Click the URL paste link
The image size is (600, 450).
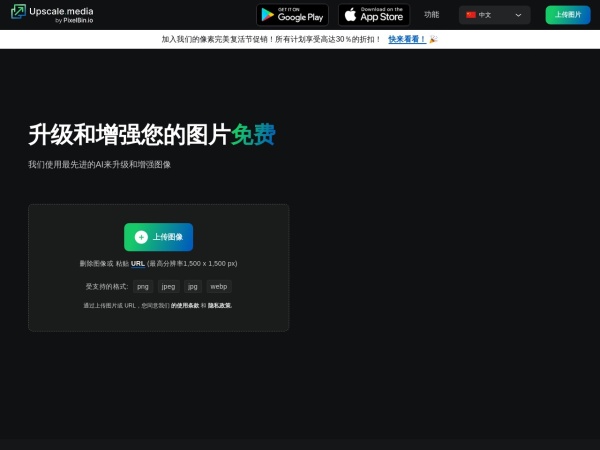(138, 263)
